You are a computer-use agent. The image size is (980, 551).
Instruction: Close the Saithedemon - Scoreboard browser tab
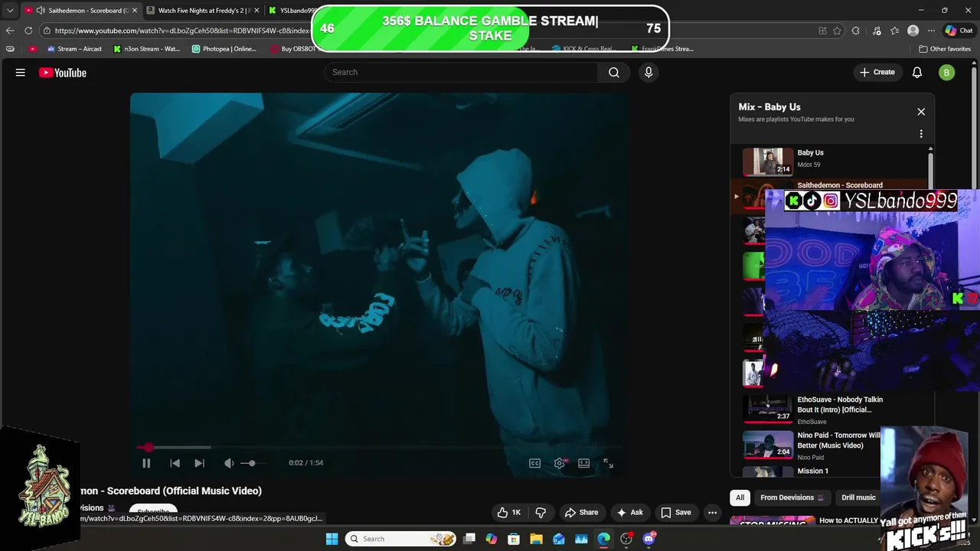pos(135,11)
